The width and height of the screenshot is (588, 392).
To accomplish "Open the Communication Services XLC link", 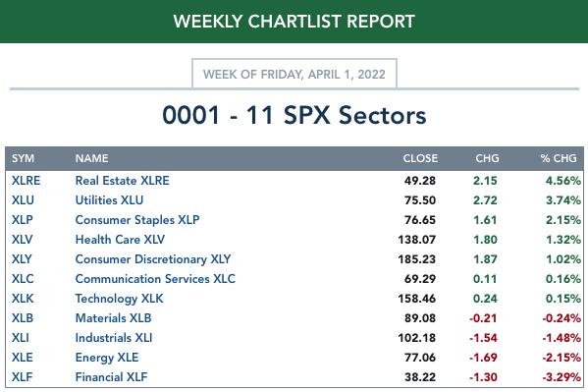I will pyautogui.click(x=155, y=279).
